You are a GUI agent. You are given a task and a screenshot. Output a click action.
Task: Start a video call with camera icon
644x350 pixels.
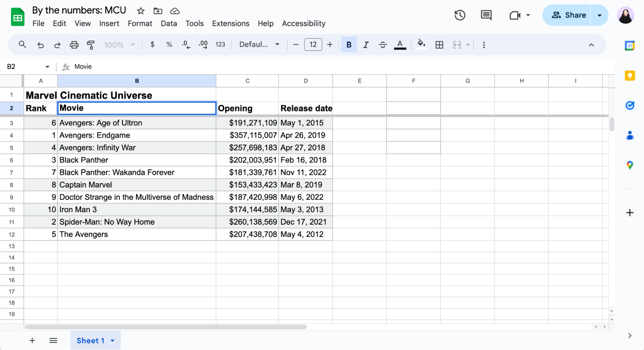[x=515, y=15]
